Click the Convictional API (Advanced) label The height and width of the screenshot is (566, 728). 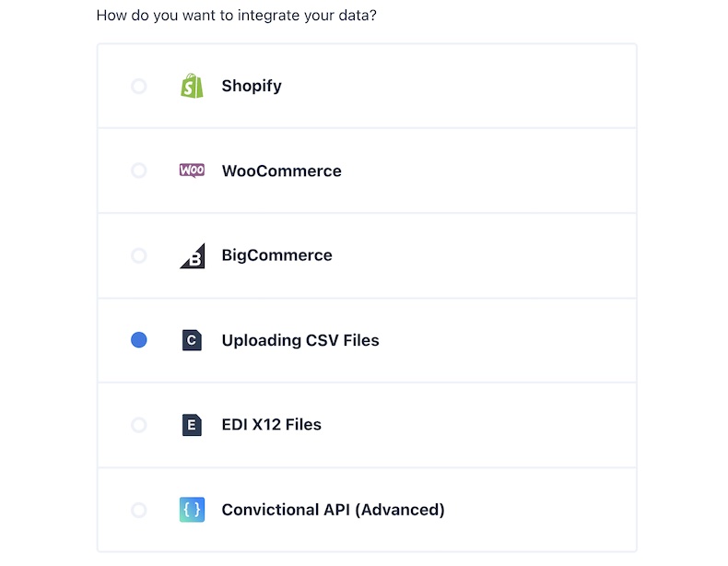[333, 510]
